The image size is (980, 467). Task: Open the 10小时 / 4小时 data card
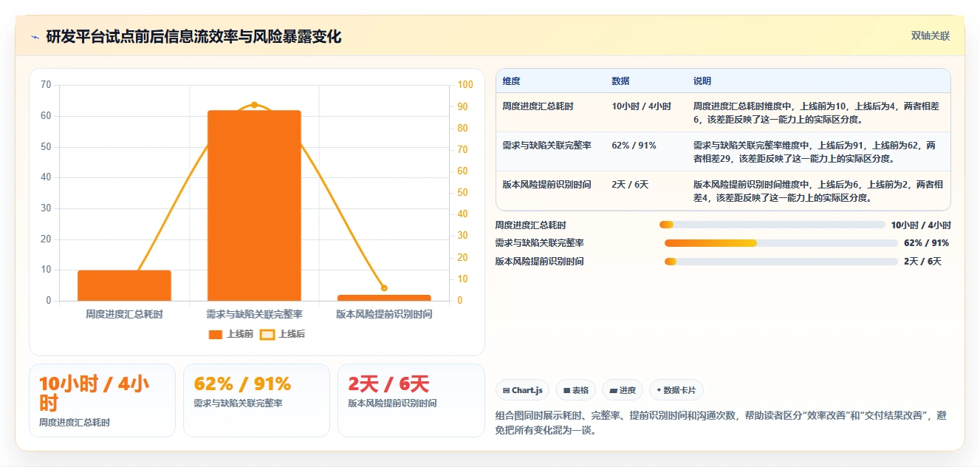click(x=102, y=400)
